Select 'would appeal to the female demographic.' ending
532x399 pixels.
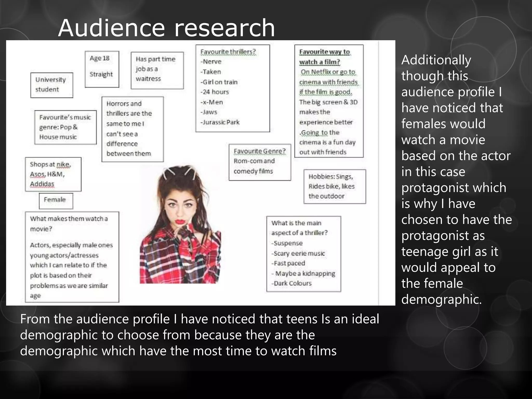click(x=449, y=283)
